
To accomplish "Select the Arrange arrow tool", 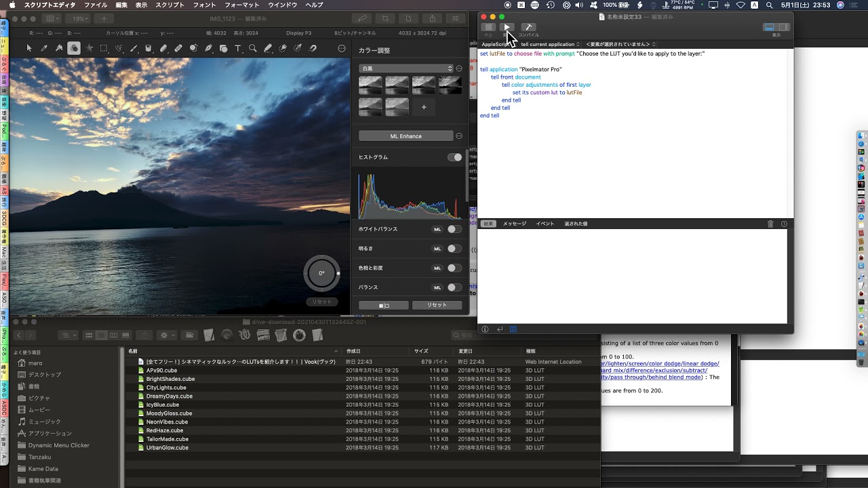I will (x=29, y=48).
